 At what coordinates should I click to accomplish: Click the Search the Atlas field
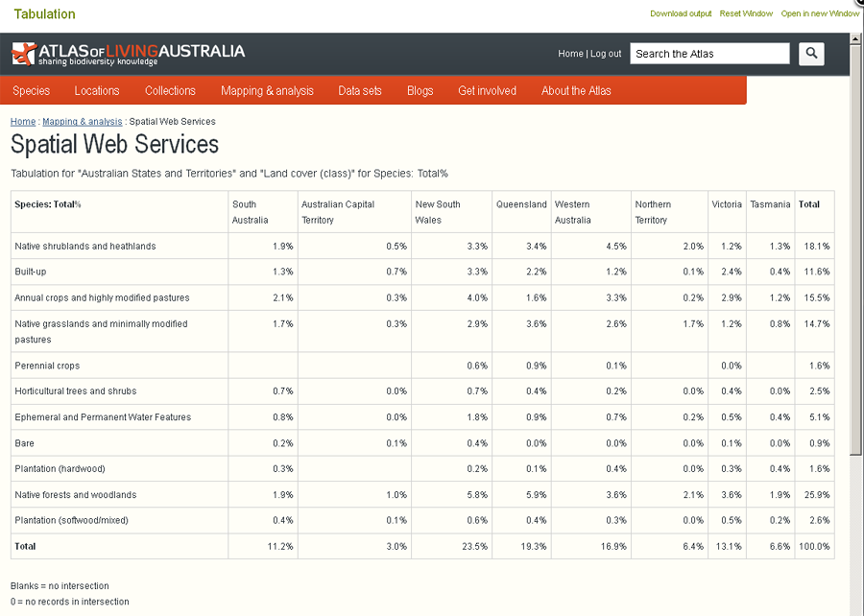point(709,54)
